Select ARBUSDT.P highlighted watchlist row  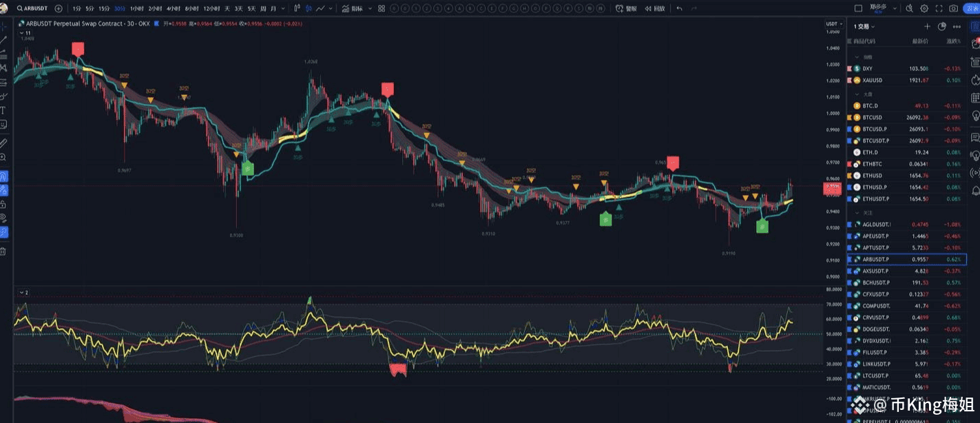coord(907,260)
